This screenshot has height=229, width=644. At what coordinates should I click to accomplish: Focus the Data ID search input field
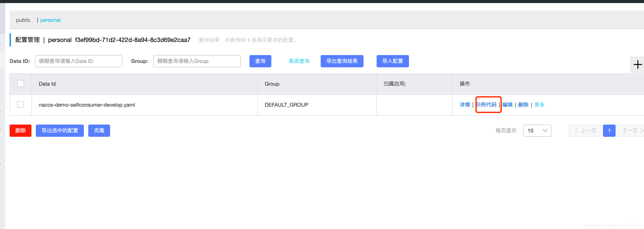[x=78, y=61]
